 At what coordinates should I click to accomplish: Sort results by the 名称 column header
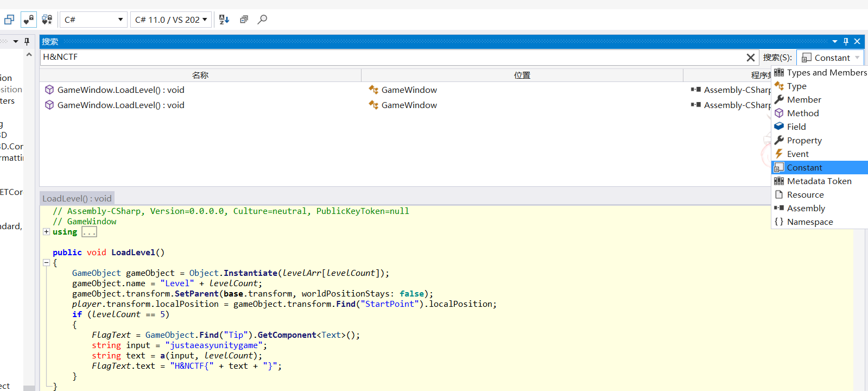(x=200, y=75)
